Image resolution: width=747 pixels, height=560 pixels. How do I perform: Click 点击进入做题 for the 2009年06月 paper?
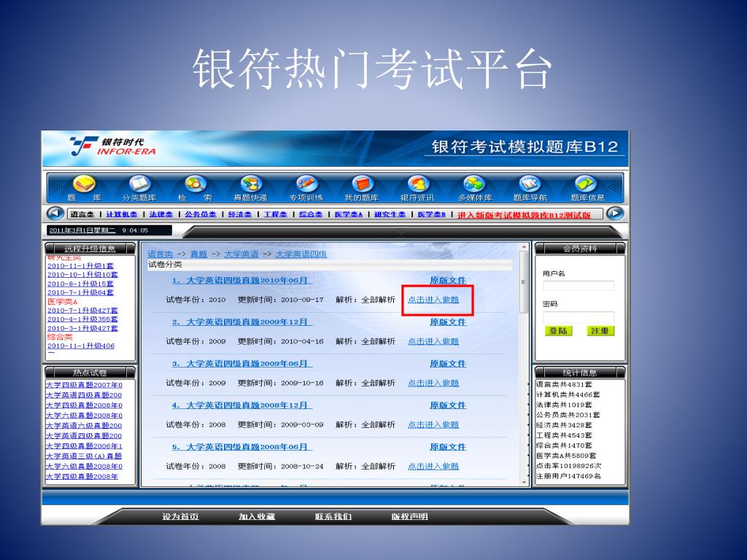433,383
